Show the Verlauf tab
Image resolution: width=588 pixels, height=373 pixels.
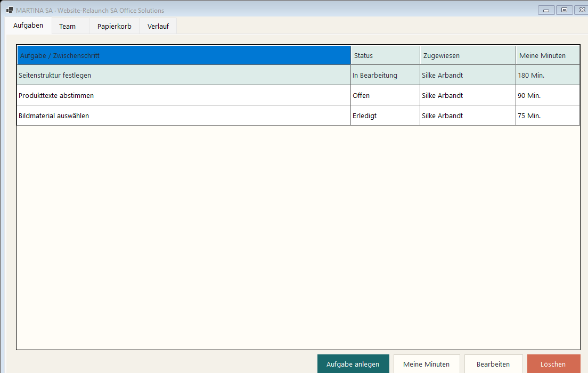coord(158,26)
